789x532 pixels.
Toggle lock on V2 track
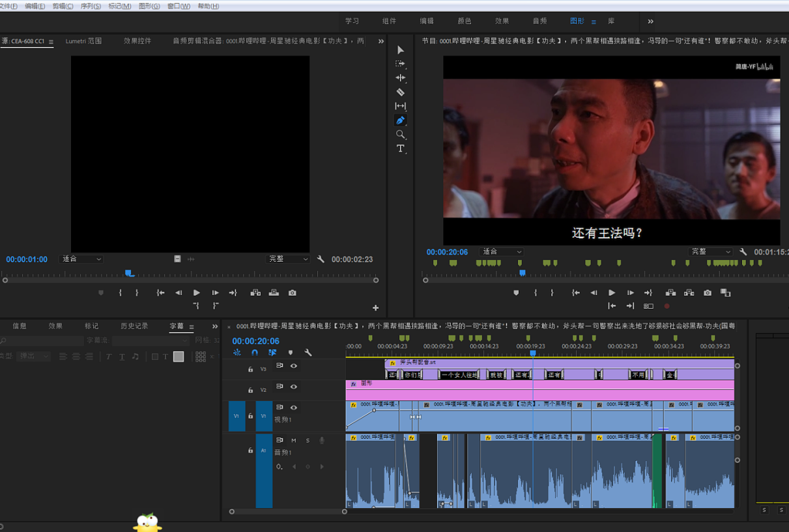250,390
